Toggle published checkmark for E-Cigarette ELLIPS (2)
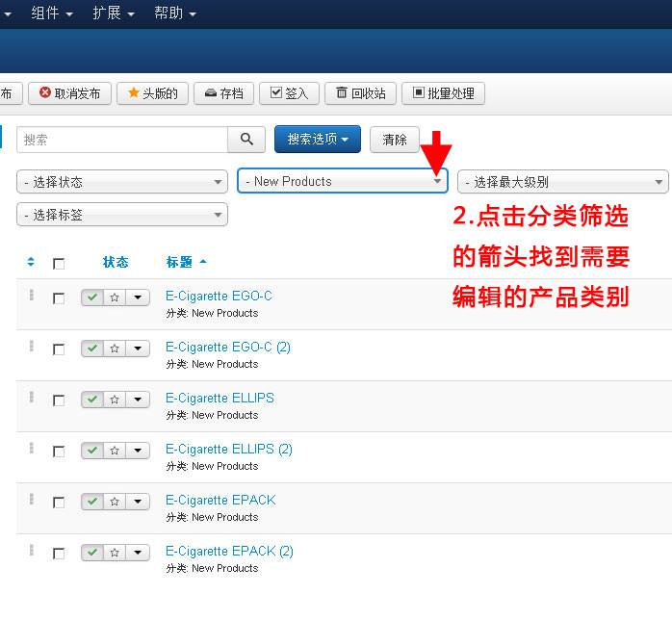This screenshot has width=672, height=620. coord(92,450)
